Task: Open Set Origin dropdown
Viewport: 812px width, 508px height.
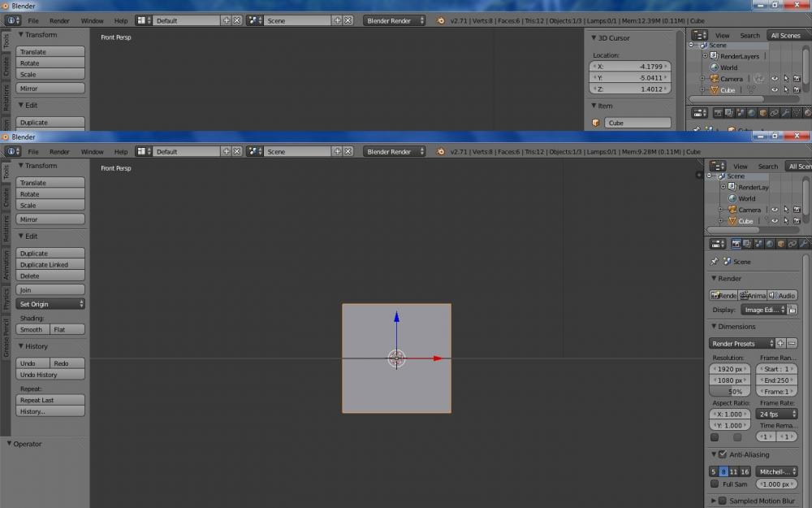Action: coord(50,304)
